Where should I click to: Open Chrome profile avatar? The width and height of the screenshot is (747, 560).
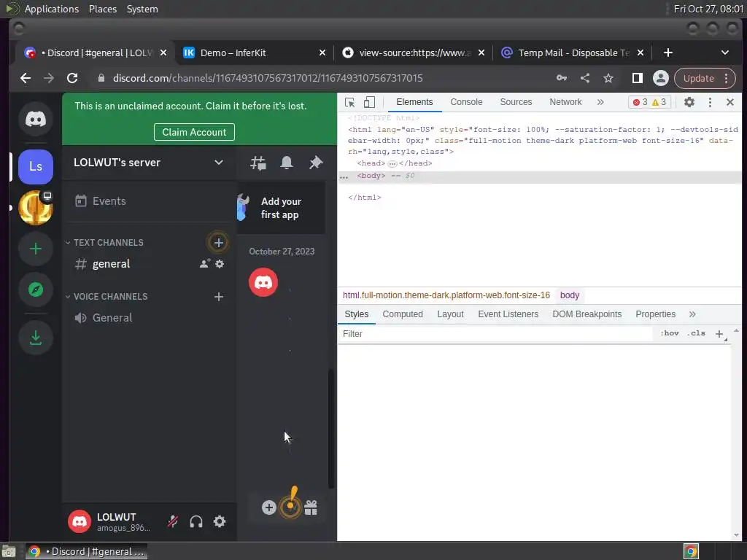tap(661, 78)
